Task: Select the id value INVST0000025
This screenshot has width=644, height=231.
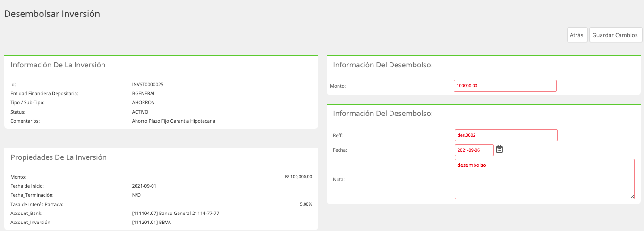Action: click(x=148, y=85)
